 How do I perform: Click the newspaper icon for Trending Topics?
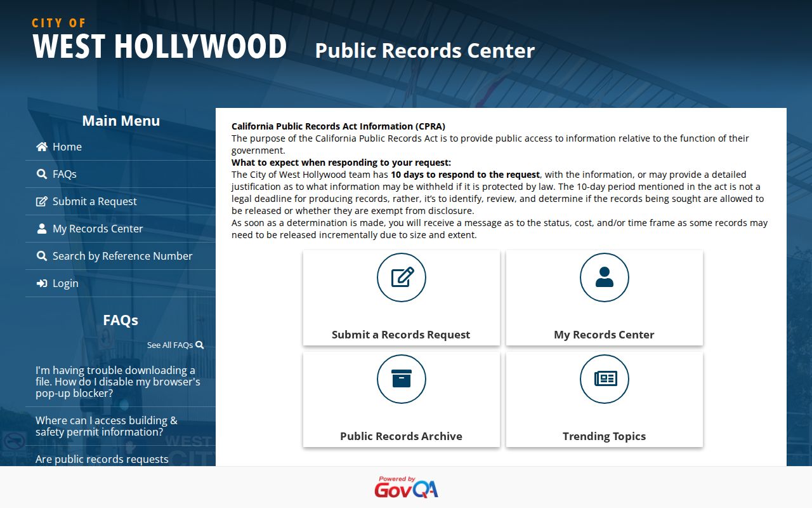(x=605, y=379)
